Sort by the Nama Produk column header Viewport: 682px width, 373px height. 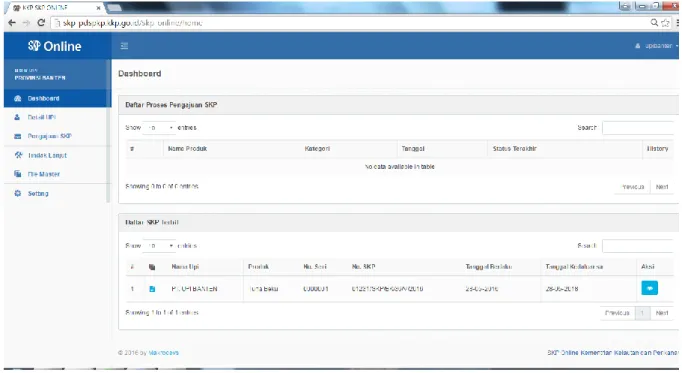[x=187, y=149]
